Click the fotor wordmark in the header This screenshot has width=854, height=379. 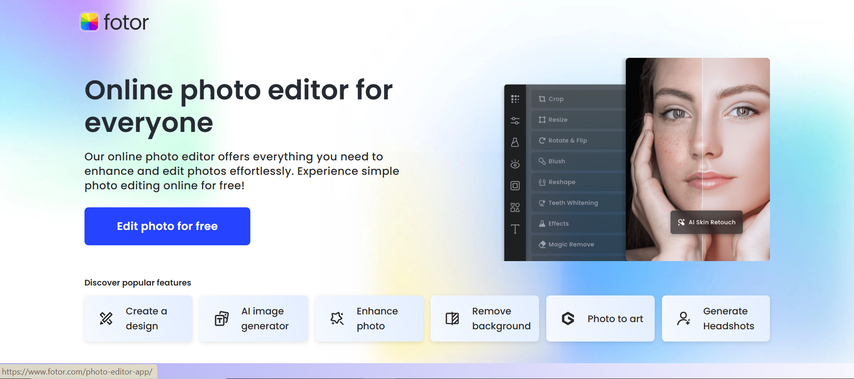point(126,22)
